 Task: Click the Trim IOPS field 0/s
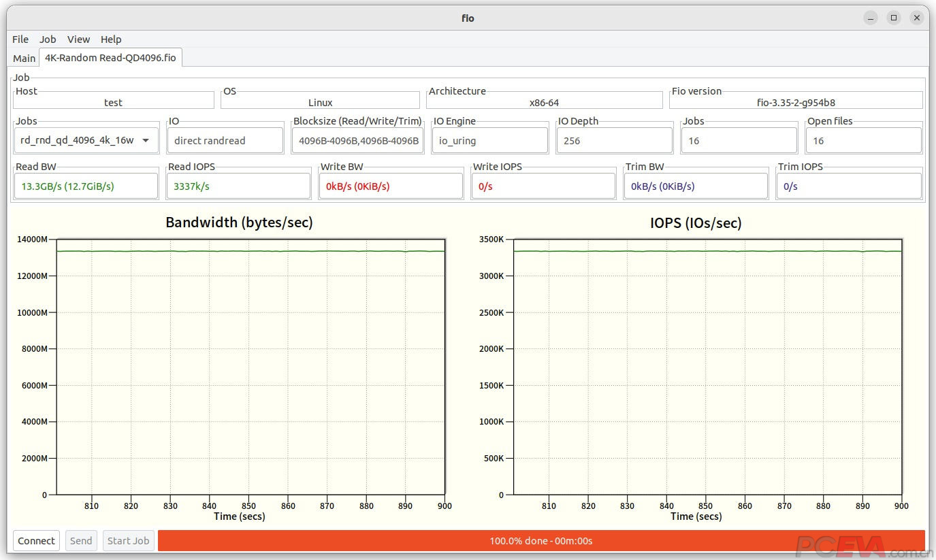(849, 186)
